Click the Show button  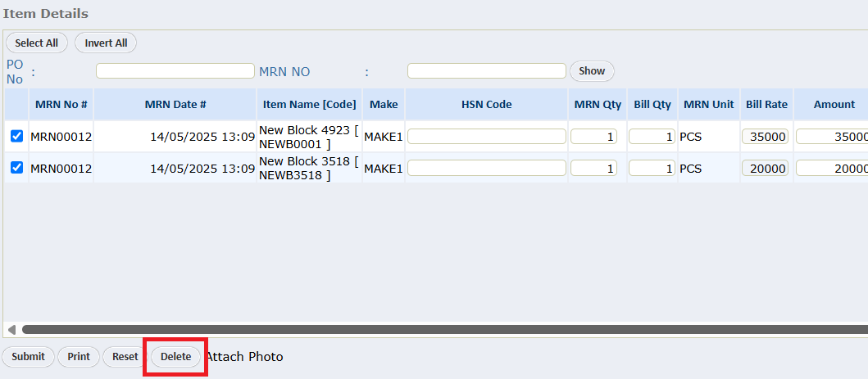click(x=591, y=71)
